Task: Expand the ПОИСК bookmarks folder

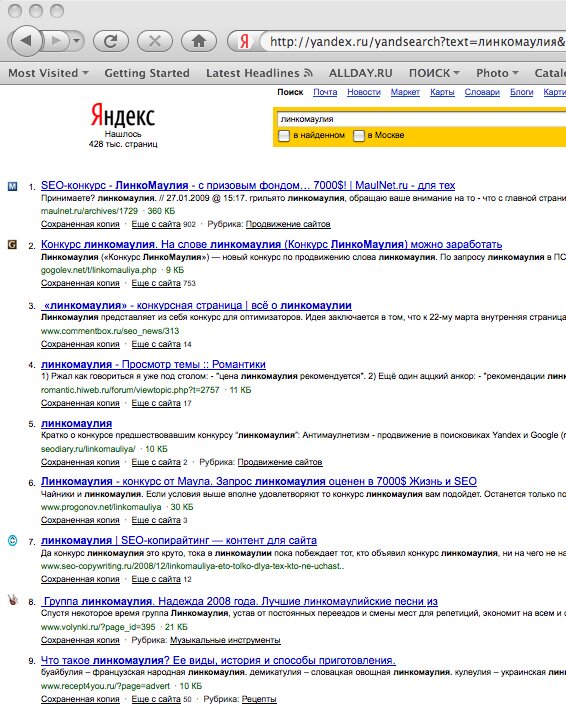Action: (434, 73)
